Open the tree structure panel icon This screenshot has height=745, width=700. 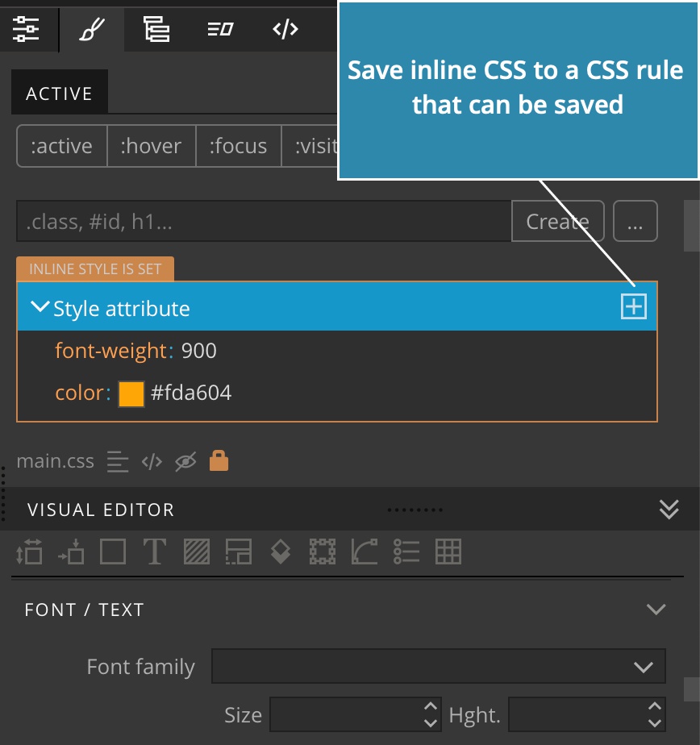[x=156, y=29]
